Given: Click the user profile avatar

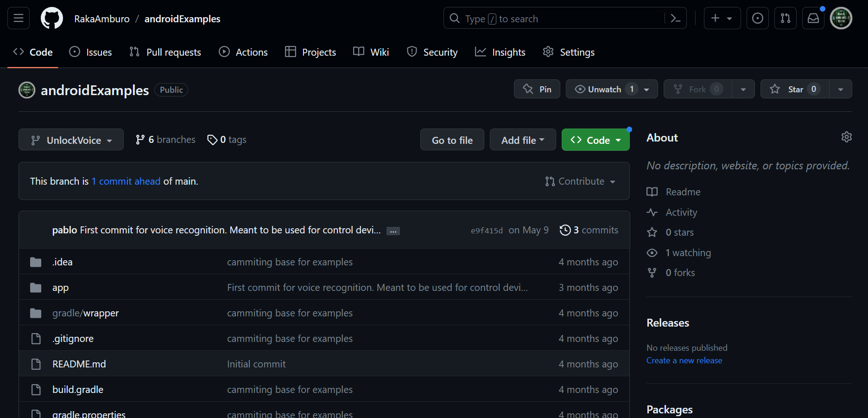Looking at the screenshot, I should click(x=841, y=18).
